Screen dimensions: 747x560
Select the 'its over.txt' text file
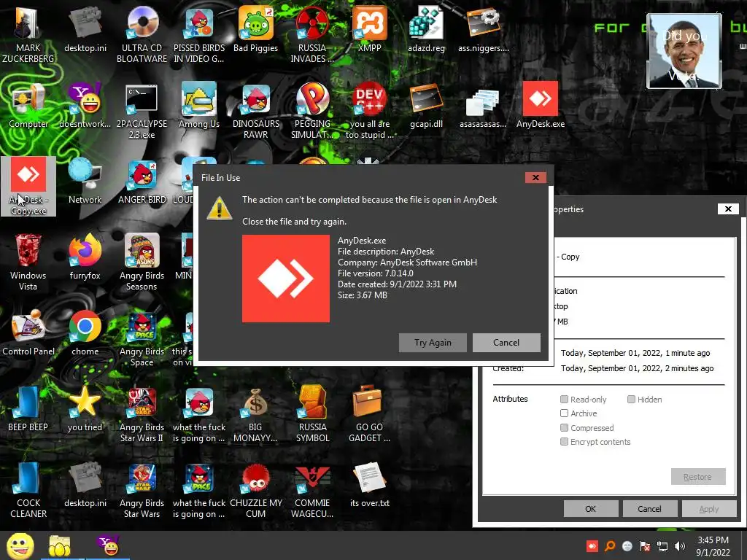tap(370, 484)
